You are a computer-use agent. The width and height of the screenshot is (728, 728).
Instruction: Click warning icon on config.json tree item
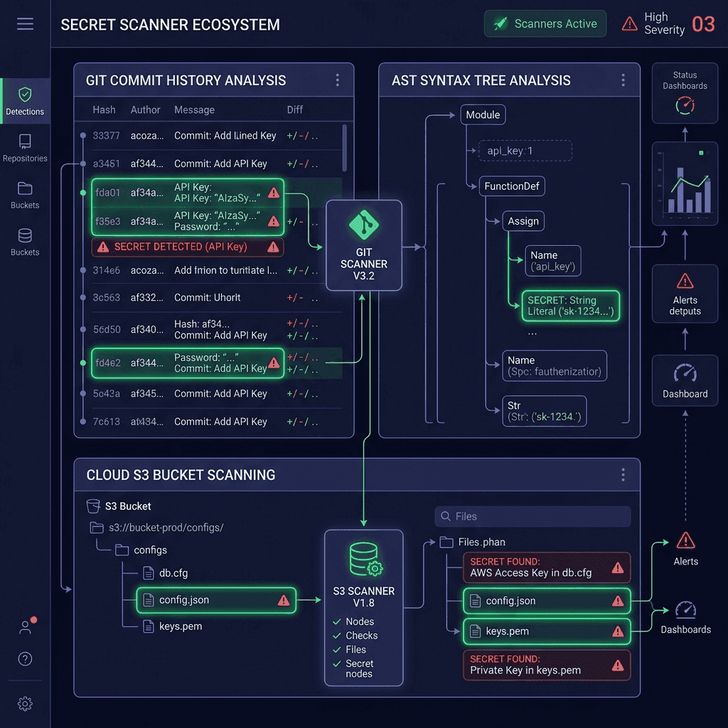[284, 601]
